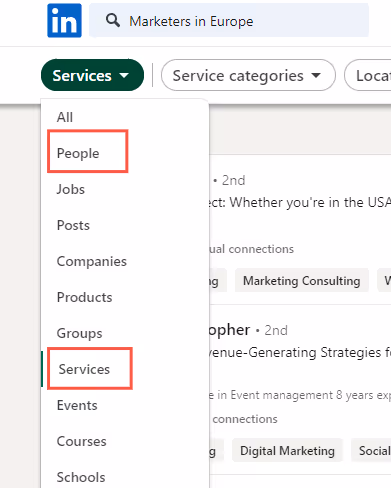Open the Locations filter pill

click(x=368, y=75)
